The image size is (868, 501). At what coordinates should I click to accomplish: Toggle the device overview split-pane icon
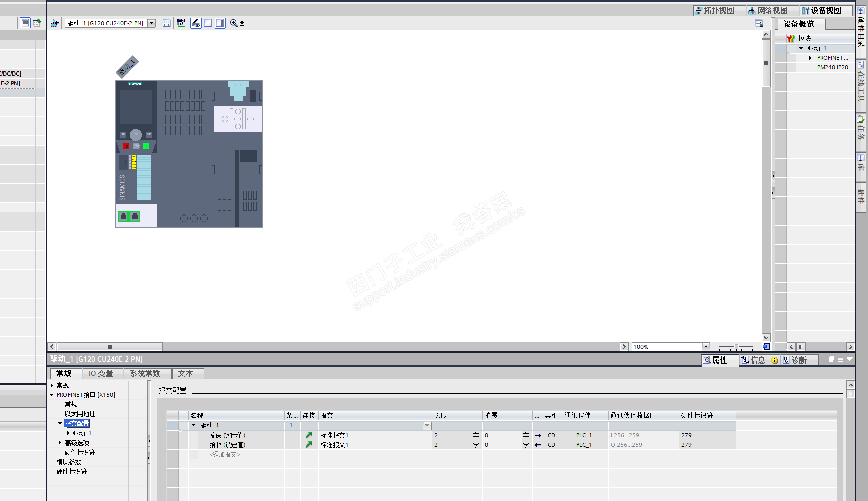(220, 23)
